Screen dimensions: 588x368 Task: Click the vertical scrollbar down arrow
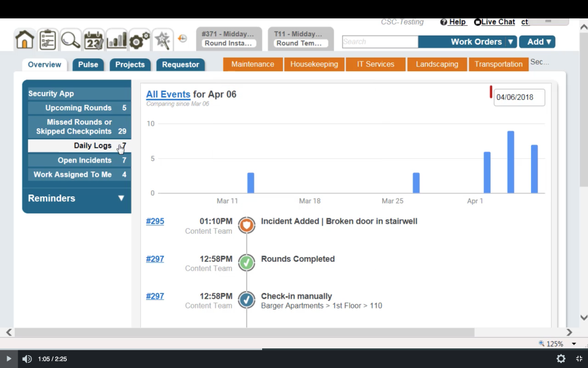(584, 318)
